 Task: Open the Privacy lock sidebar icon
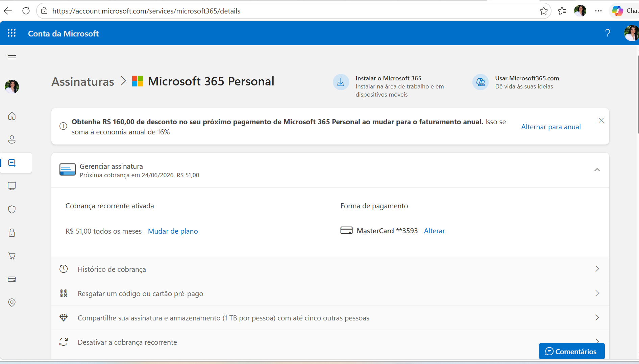tap(12, 233)
